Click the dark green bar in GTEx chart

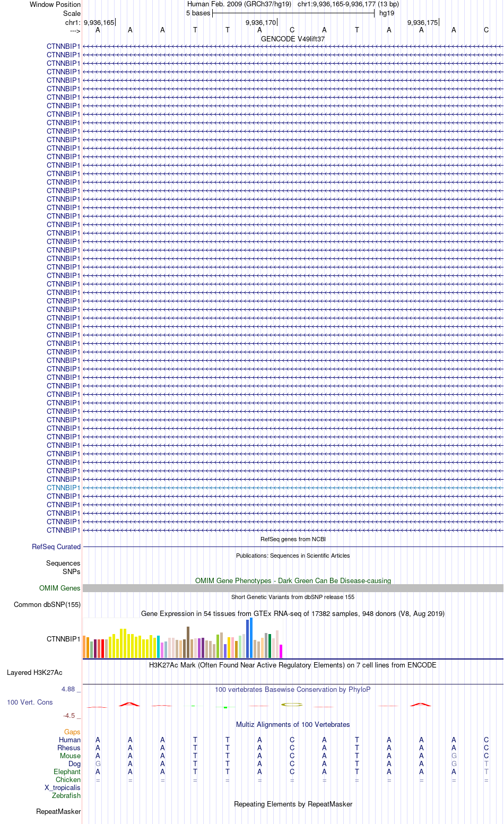(x=270, y=646)
